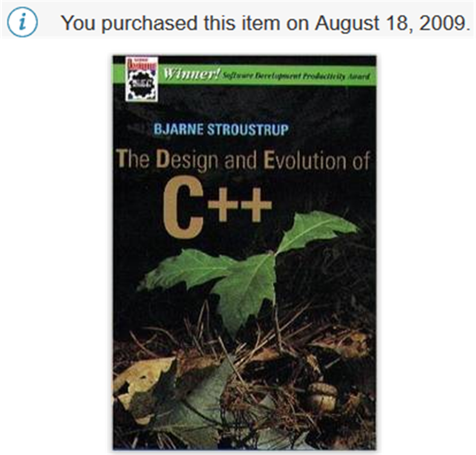Click the gold ++ symbols on cover
This screenshot has width=476, height=455.
pyautogui.click(x=240, y=205)
